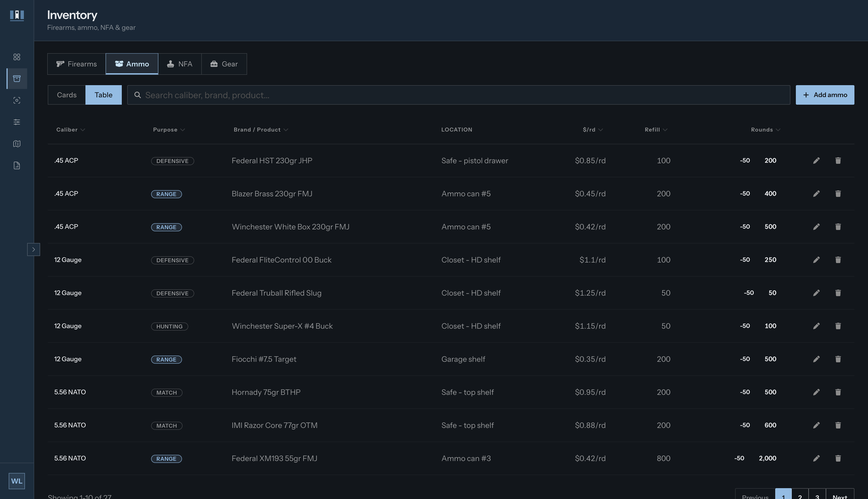Select the Inventory archive icon in the sidebar

[17, 79]
